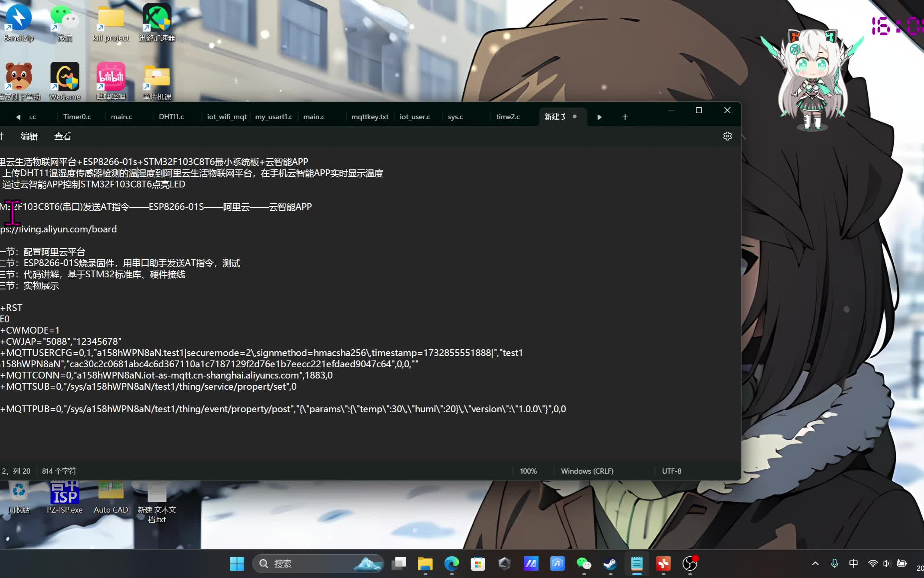924x578 pixels.
Task: Open the Auto CAD desktop icon
Action: [111, 498]
